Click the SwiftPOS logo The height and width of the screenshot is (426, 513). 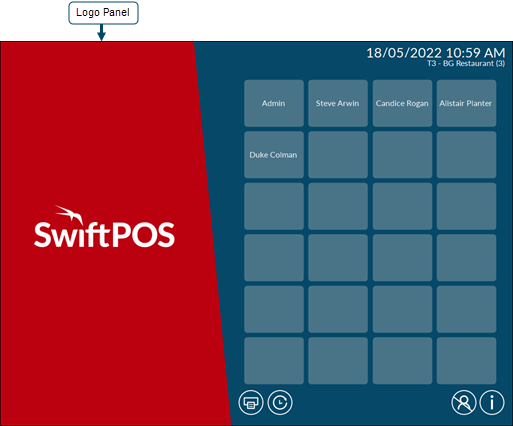click(x=104, y=227)
